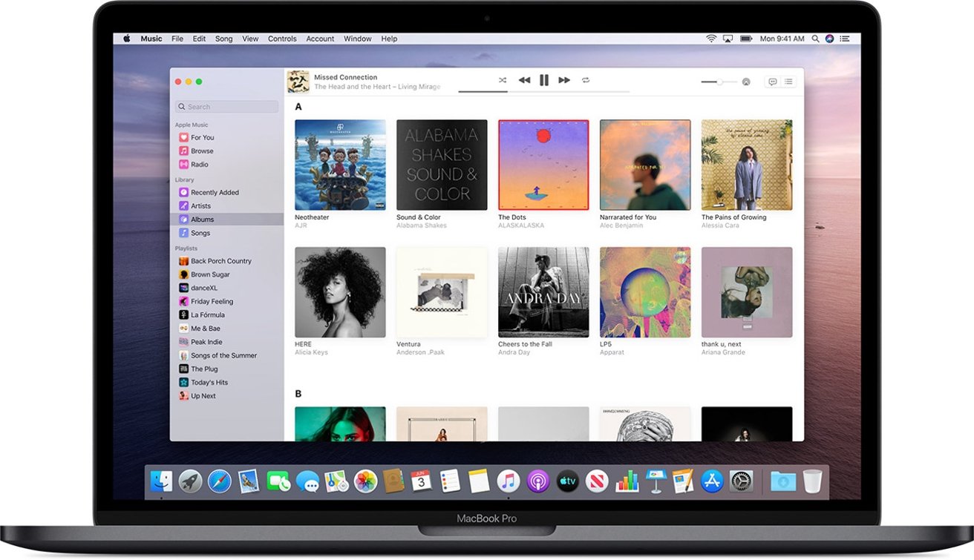Viewport: 974px width, 560px height.
Task: Open Podcasts app from the Dock
Action: 537,481
